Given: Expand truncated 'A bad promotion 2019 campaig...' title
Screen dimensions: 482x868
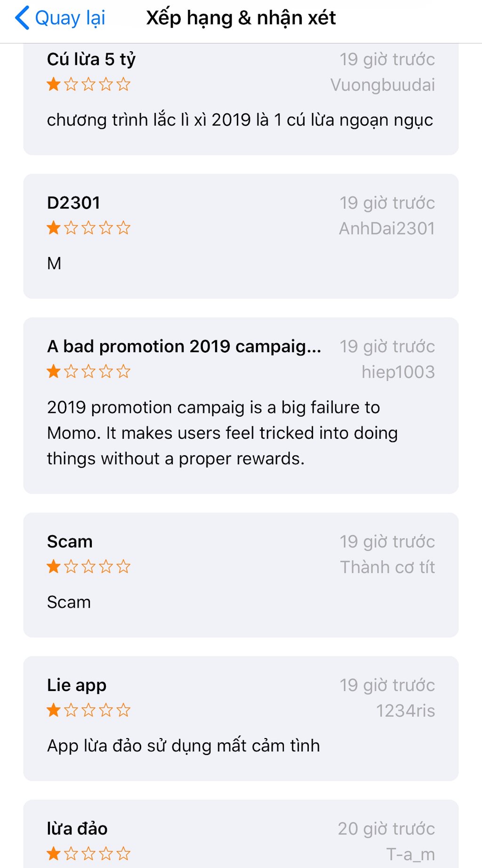Looking at the screenshot, I should coord(184,346).
